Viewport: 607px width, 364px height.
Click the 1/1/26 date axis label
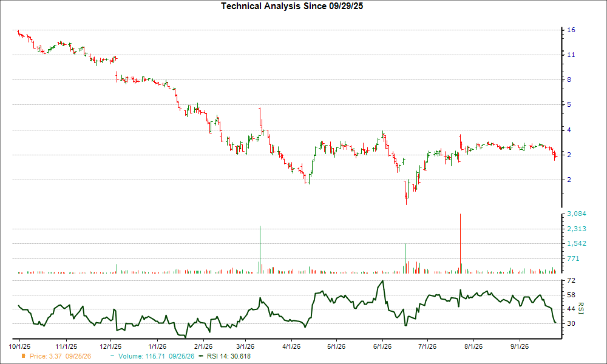pyautogui.click(x=157, y=346)
